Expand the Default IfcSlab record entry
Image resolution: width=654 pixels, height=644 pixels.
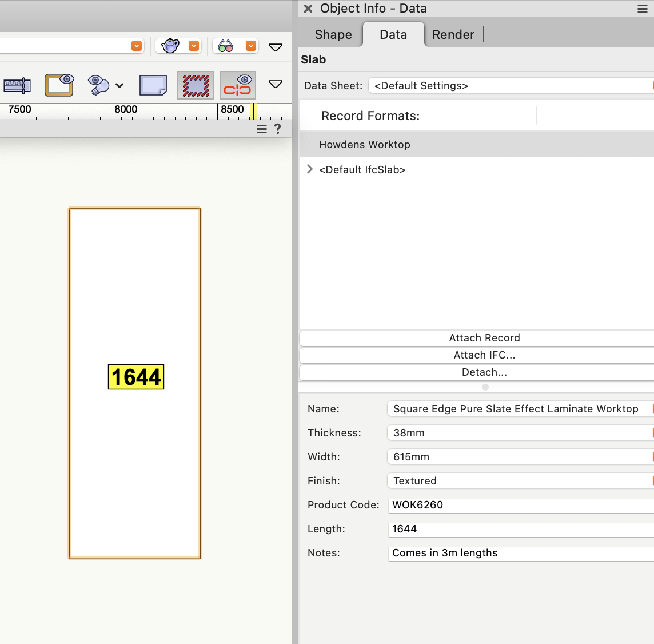309,169
